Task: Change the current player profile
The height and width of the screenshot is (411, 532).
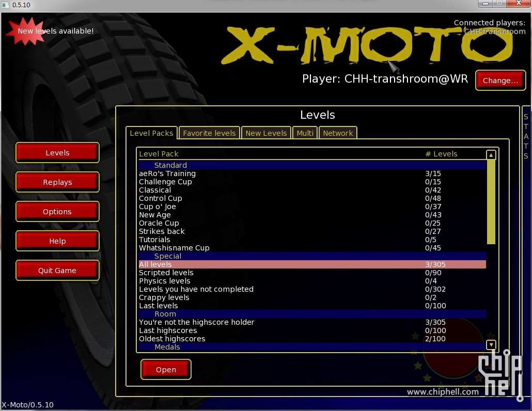Action: click(x=500, y=81)
